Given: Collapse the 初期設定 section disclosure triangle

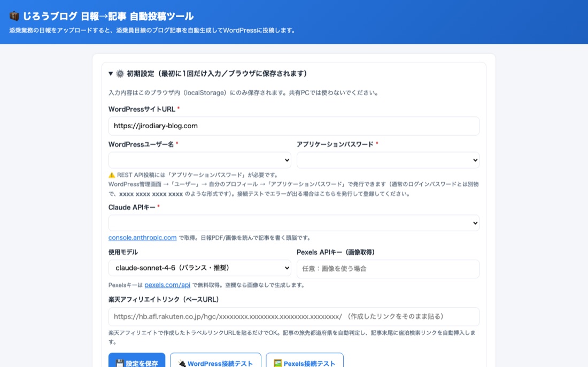Looking at the screenshot, I should pyautogui.click(x=111, y=74).
